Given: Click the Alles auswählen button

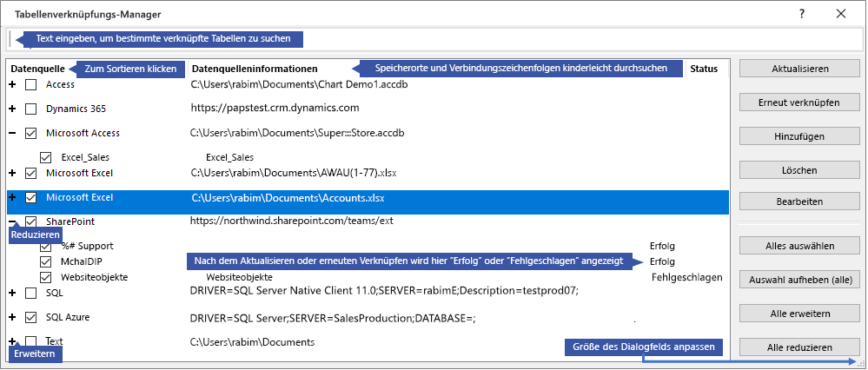Looking at the screenshot, I should pyautogui.click(x=800, y=245).
